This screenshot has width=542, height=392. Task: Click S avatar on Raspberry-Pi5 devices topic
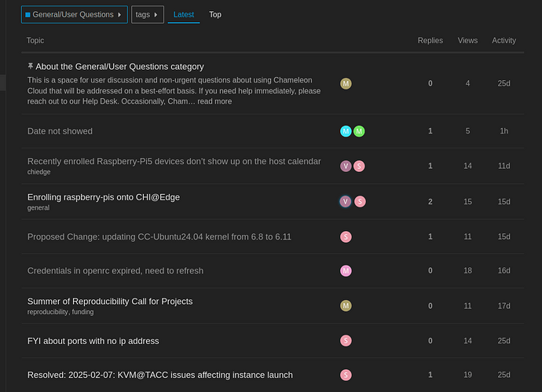(x=359, y=166)
